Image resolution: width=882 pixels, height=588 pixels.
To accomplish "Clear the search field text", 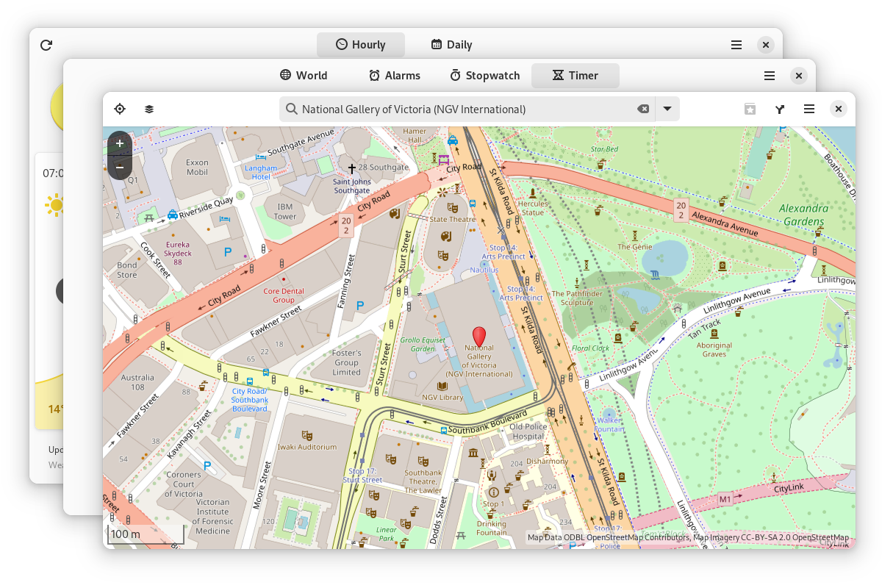I will click(x=642, y=109).
